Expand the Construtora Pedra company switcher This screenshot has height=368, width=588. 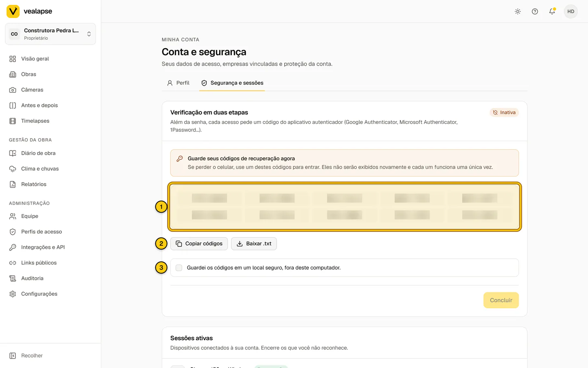tap(50, 34)
